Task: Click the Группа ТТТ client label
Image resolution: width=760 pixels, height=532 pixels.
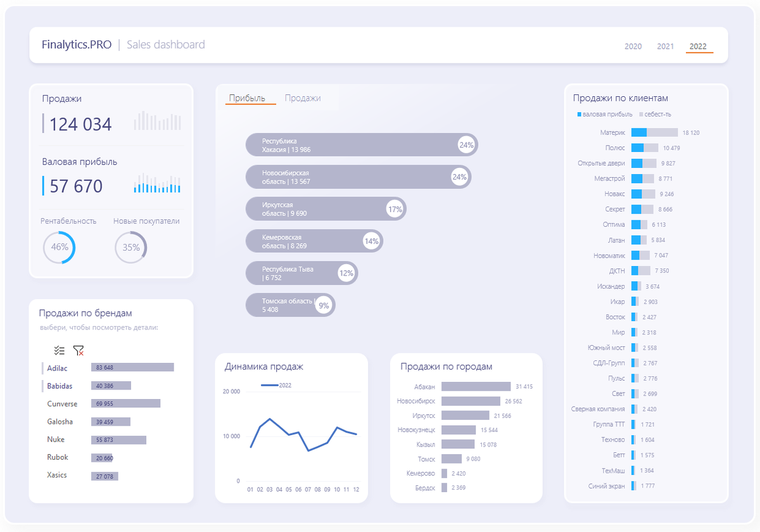Action: (x=609, y=424)
